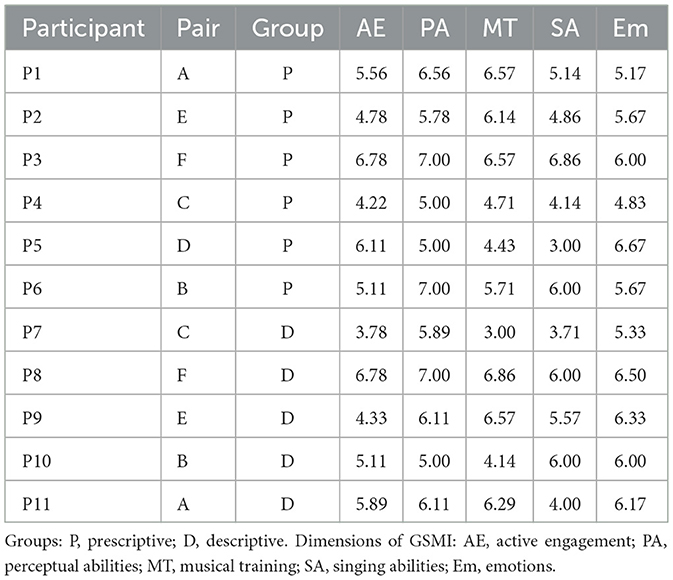Select the Em column header

click(x=634, y=28)
